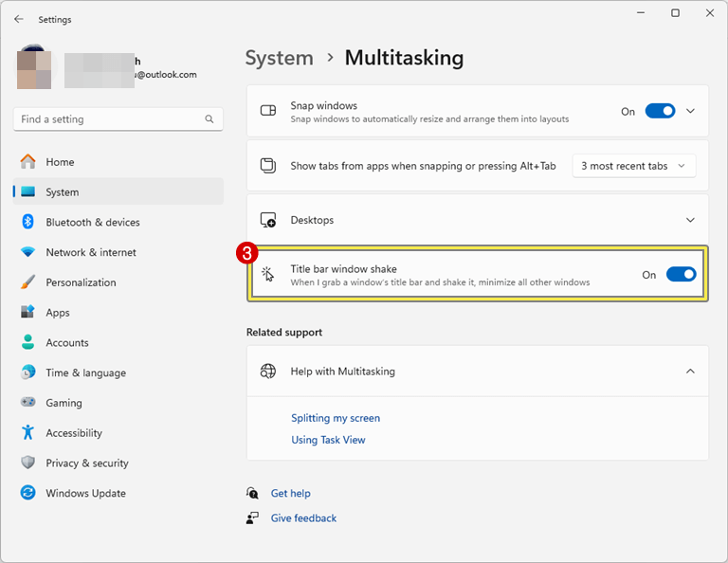Go to Gaming settings
The height and width of the screenshot is (563, 728).
[x=118, y=403]
